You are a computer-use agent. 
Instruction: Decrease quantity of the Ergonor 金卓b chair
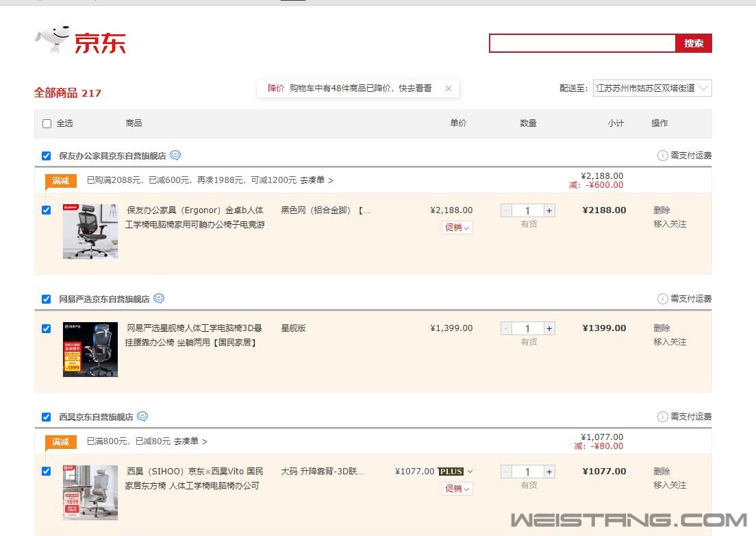pyautogui.click(x=506, y=210)
